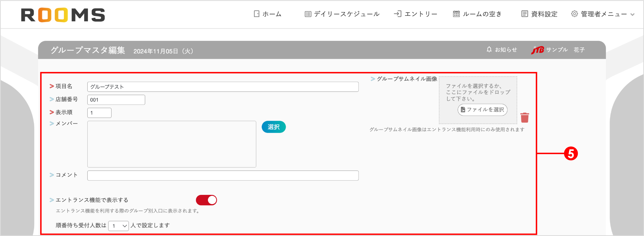Click the red trash icon beside thumbnail area

pyautogui.click(x=525, y=118)
